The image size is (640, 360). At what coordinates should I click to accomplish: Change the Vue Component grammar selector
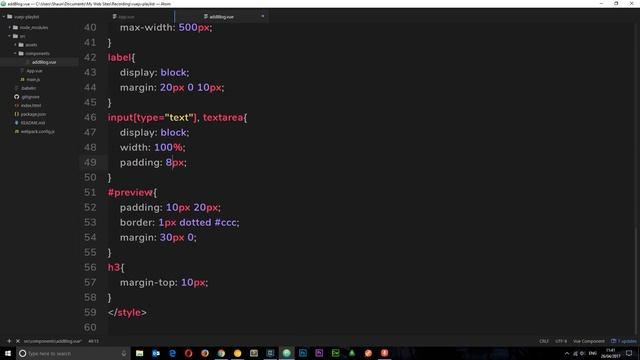[589, 341]
